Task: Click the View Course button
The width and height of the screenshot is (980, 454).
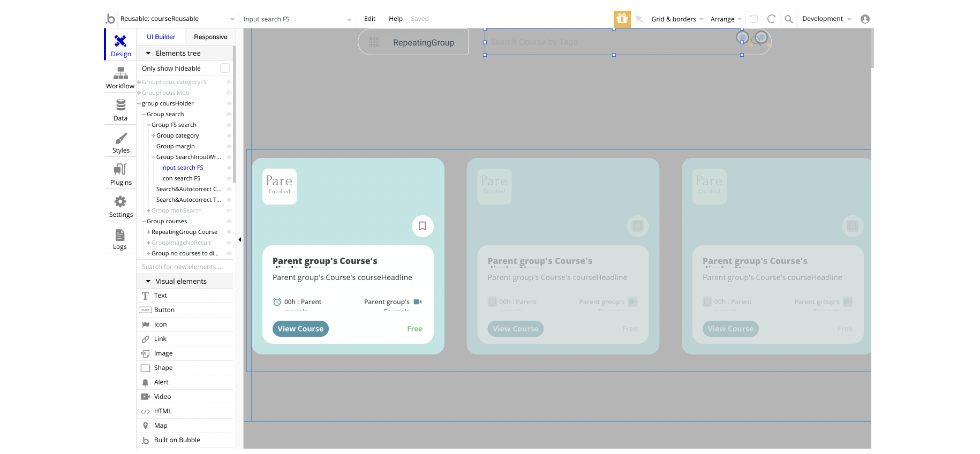Action: pos(300,329)
